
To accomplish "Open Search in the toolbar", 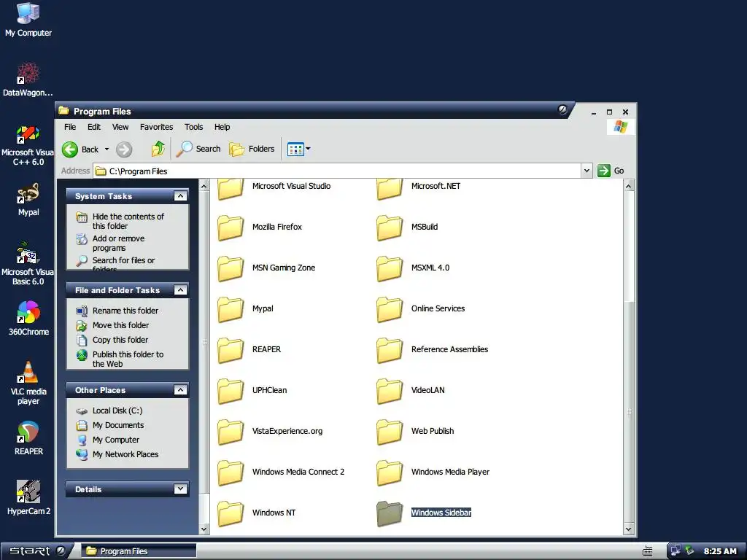I will point(198,149).
